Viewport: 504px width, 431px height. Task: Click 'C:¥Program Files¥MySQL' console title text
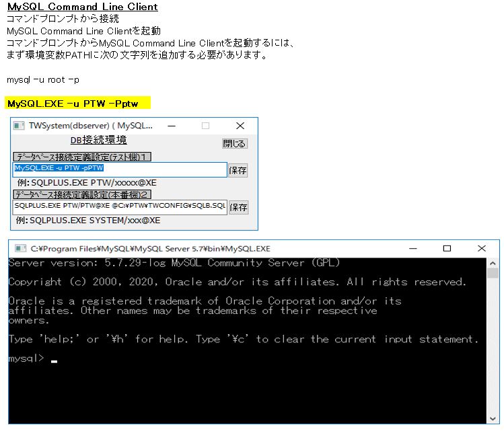point(151,249)
